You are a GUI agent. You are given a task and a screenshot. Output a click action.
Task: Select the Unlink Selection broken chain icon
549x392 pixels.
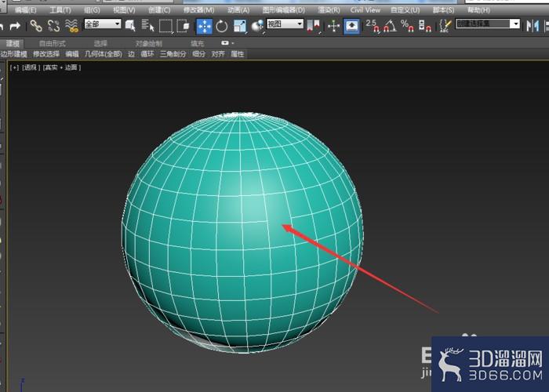(x=53, y=26)
